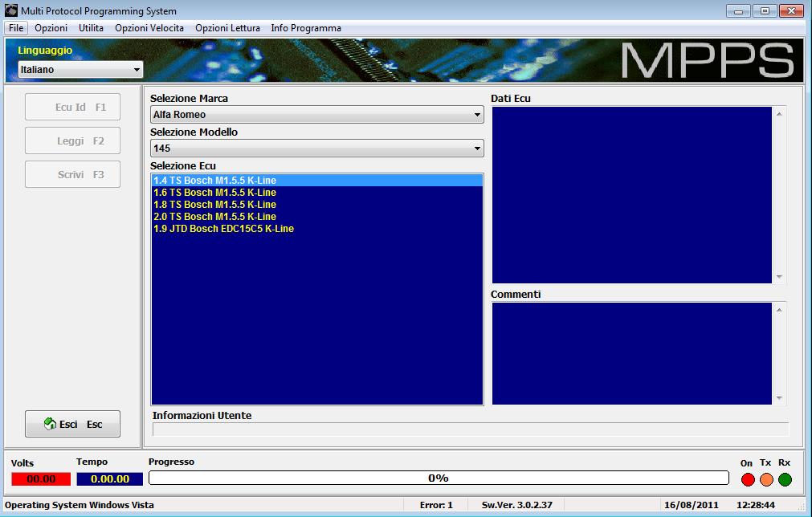This screenshot has height=517, width=812.
Task: Click the date 16/08/2011 in status bar
Action: pos(691,505)
